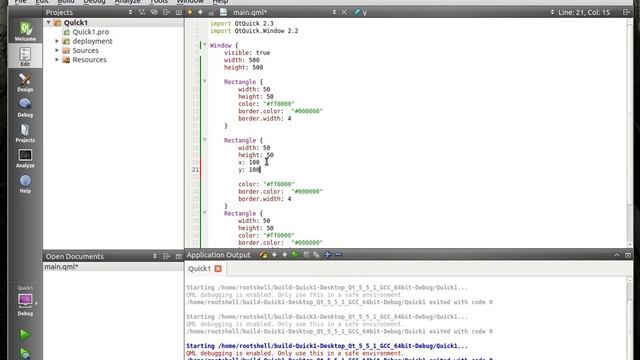
Task: Close the Projects side panel
Action: tap(178, 12)
